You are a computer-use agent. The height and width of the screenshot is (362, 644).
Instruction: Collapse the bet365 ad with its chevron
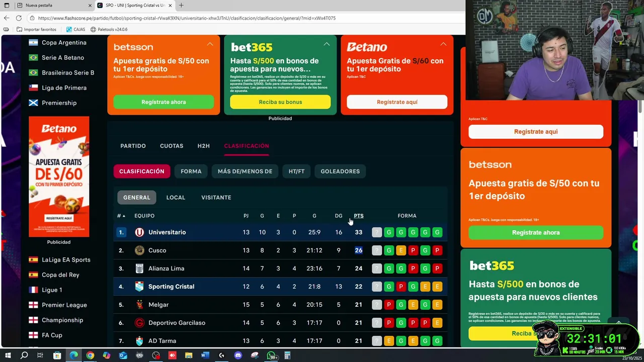(x=327, y=44)
